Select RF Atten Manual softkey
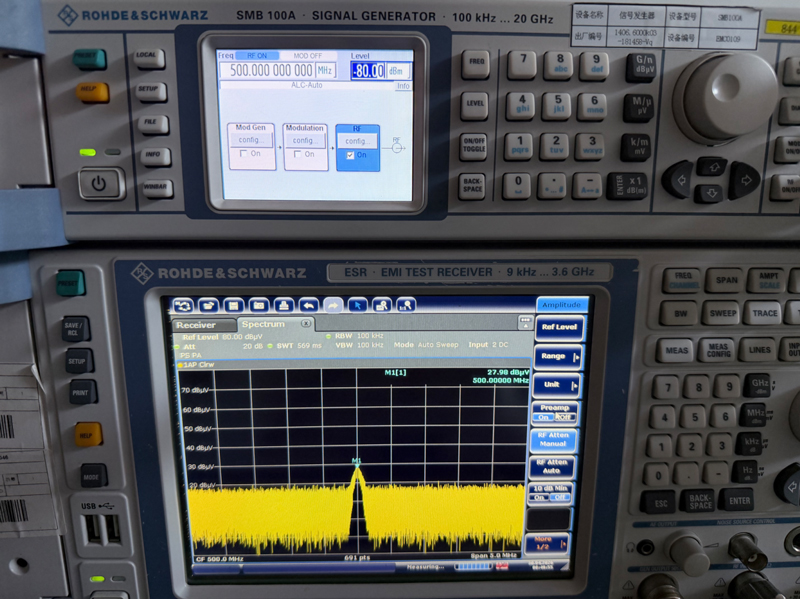Viewport: 800px width, 599px height. 554,440
